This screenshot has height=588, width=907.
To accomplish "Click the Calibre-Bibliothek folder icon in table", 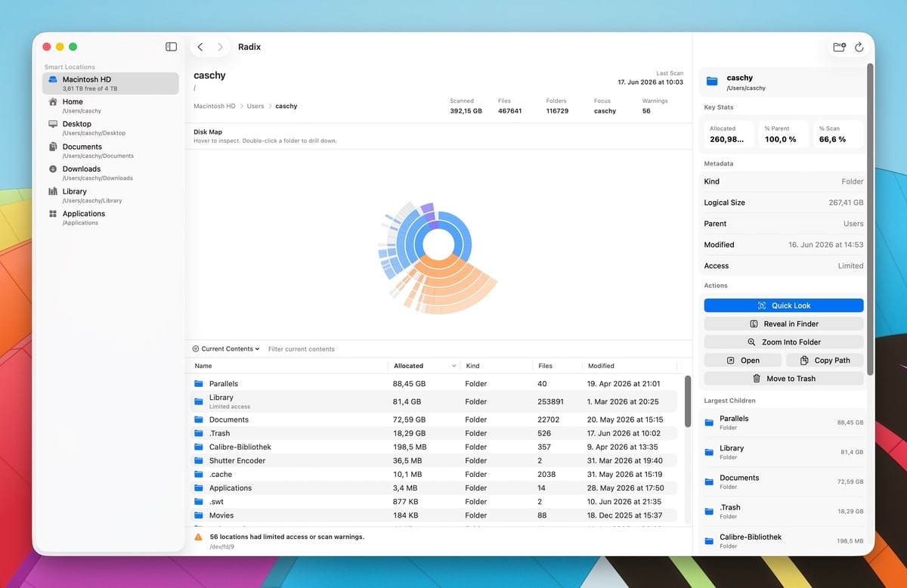I will pyautogui.click(x=199, y=447).
